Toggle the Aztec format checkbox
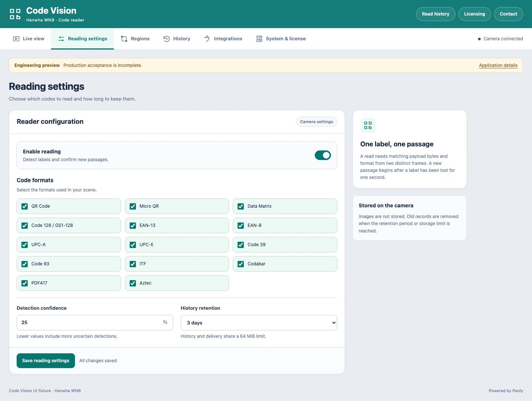Viewport: 532px width, 401px height. tap(133, 283)
